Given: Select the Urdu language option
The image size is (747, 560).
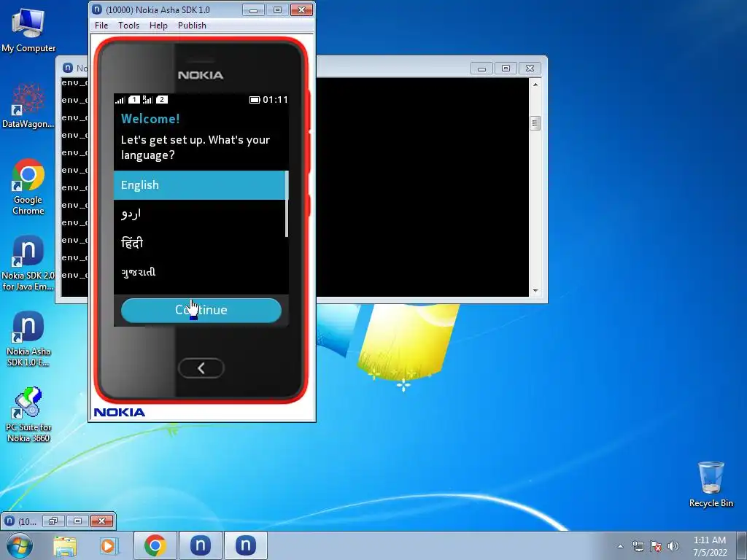Looking at the screenshot, I should (x=200, y=214).
